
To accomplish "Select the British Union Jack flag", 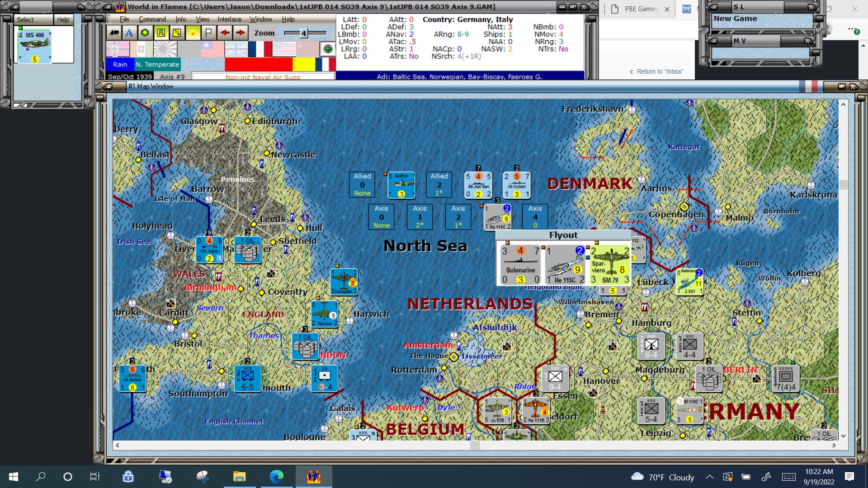I will coord(236,49).
